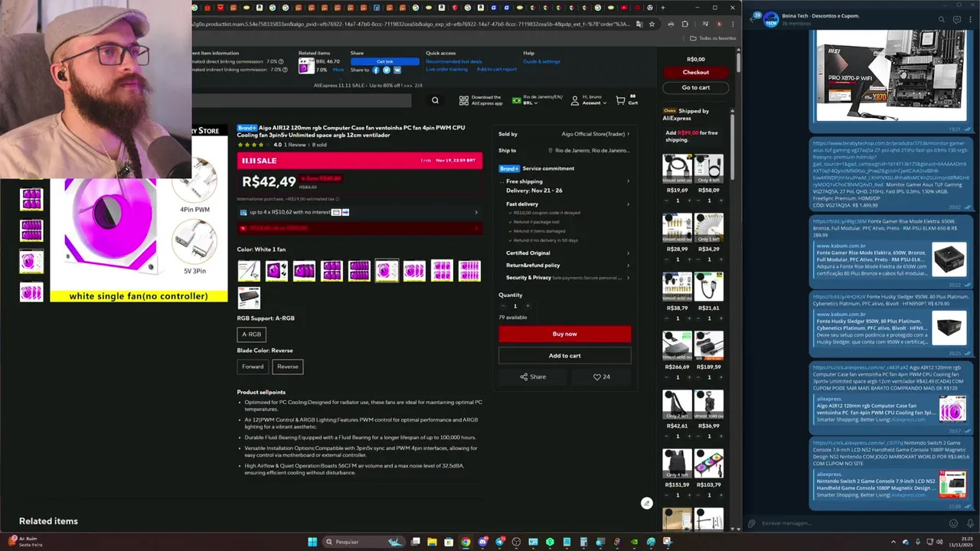The width and height of the screenshot is (980, 551).
Task: Select the A-RGB support option
Action: 251,334
